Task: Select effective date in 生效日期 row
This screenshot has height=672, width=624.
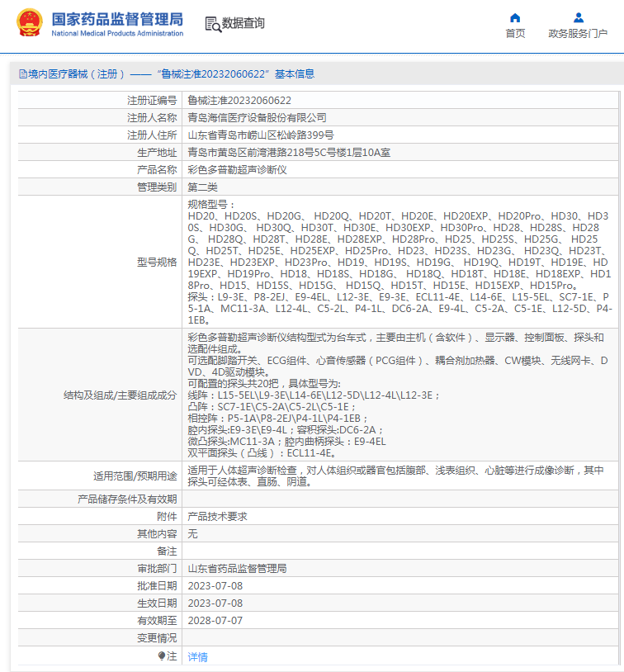Action: tap(215, 603)
